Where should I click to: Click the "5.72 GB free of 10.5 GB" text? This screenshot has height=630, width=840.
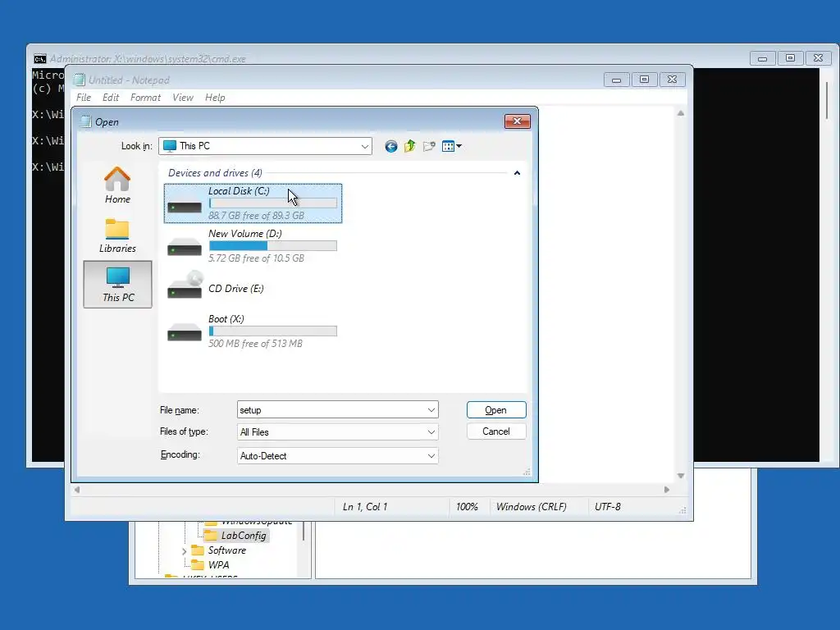256,258
